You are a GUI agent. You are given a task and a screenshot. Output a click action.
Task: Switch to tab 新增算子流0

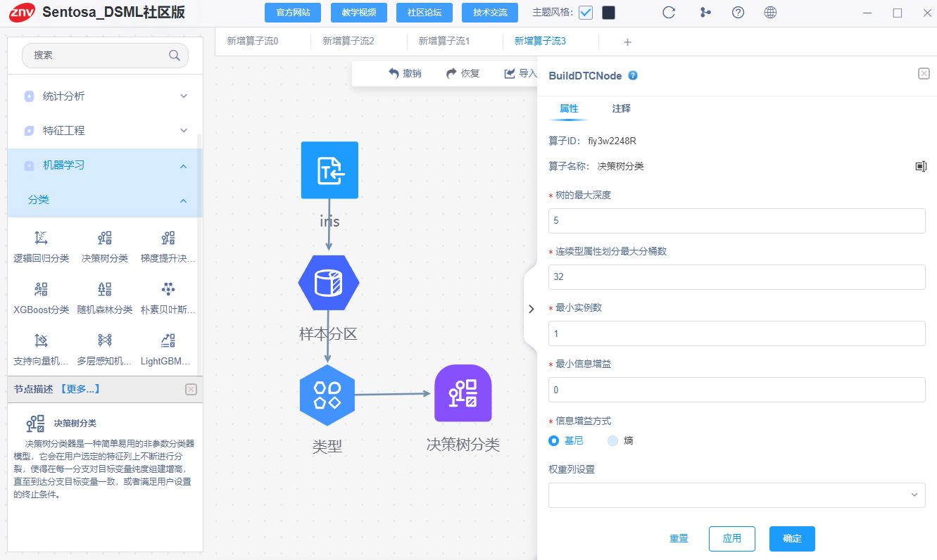click(253, 42)
